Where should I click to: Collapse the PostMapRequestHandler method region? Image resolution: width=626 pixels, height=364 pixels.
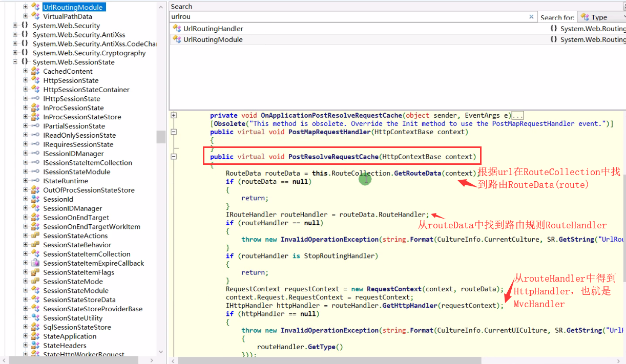click(x=174, y=132)
